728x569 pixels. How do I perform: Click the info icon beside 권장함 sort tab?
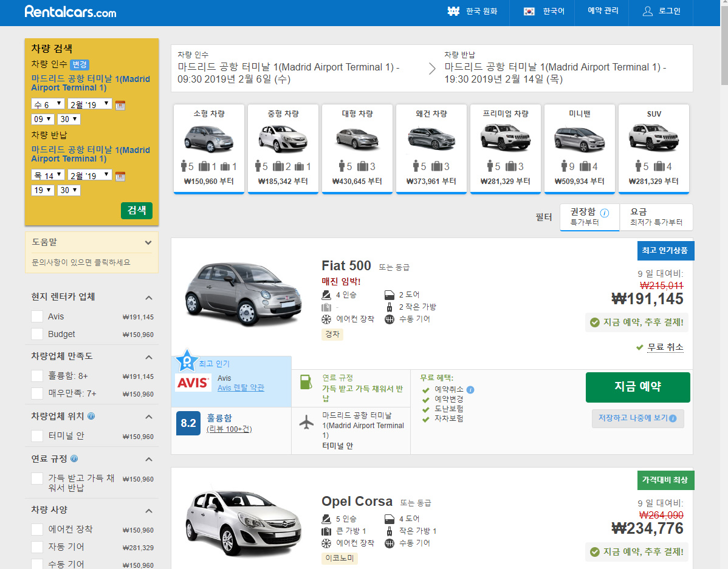605,213
